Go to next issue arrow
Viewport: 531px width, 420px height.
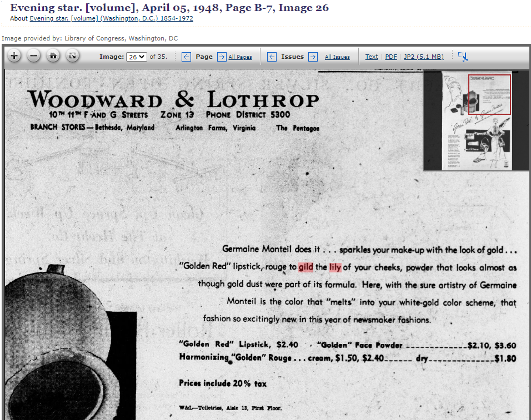click(x=313, y=57)
